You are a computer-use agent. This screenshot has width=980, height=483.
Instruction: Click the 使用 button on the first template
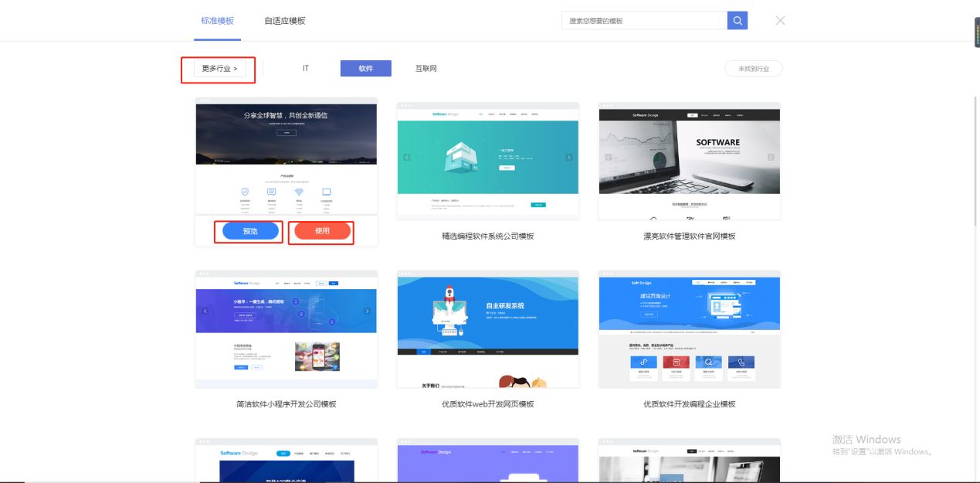click(320, 230)
